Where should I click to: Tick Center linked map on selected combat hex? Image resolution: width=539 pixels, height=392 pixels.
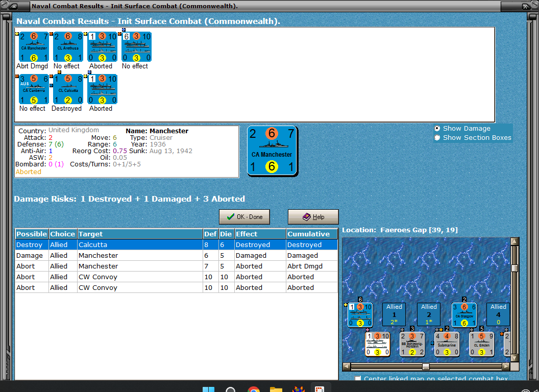[358, 378]
